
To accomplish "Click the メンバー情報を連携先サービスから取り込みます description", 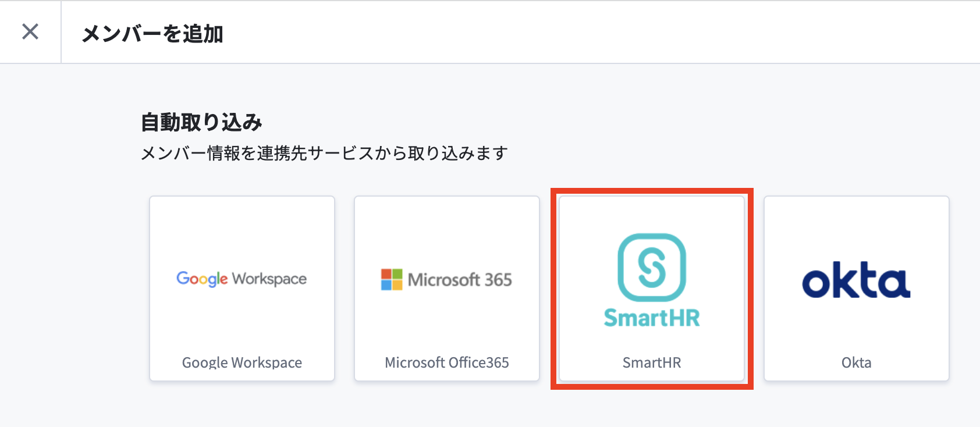I will pyautogui.click(x=325, y=154).
